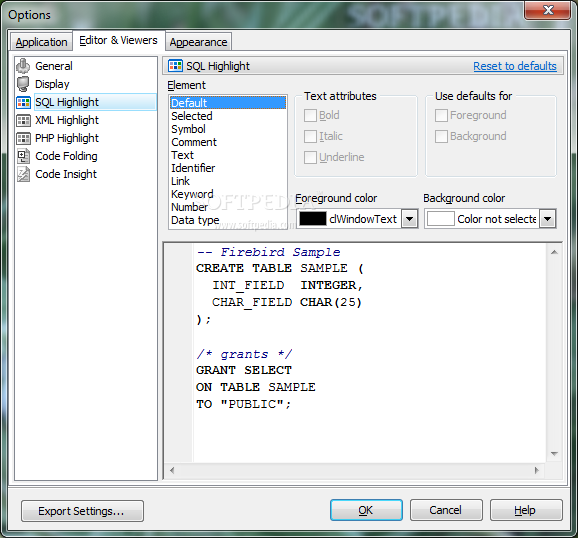
Task: Select Link in the Element list
Action: [228, 181]
